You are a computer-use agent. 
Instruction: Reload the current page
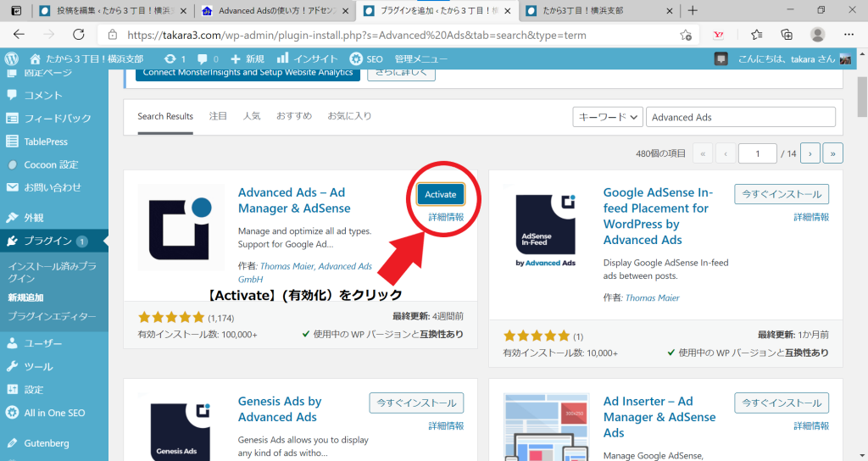coord(79,34)
